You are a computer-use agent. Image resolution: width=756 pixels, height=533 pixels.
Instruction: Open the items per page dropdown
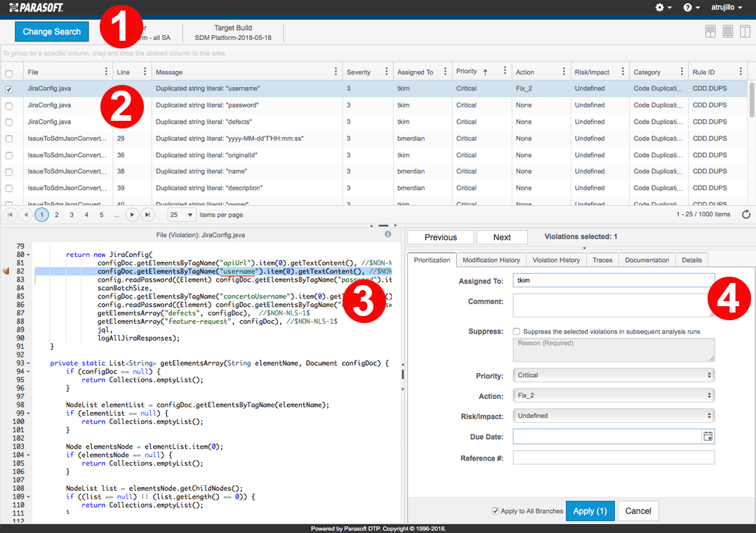182,215
